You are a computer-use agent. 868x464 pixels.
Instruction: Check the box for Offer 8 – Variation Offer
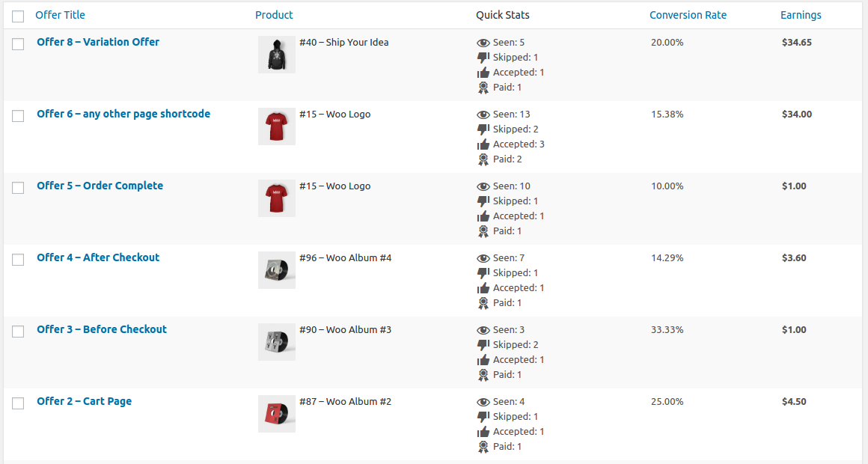[18, 43]
